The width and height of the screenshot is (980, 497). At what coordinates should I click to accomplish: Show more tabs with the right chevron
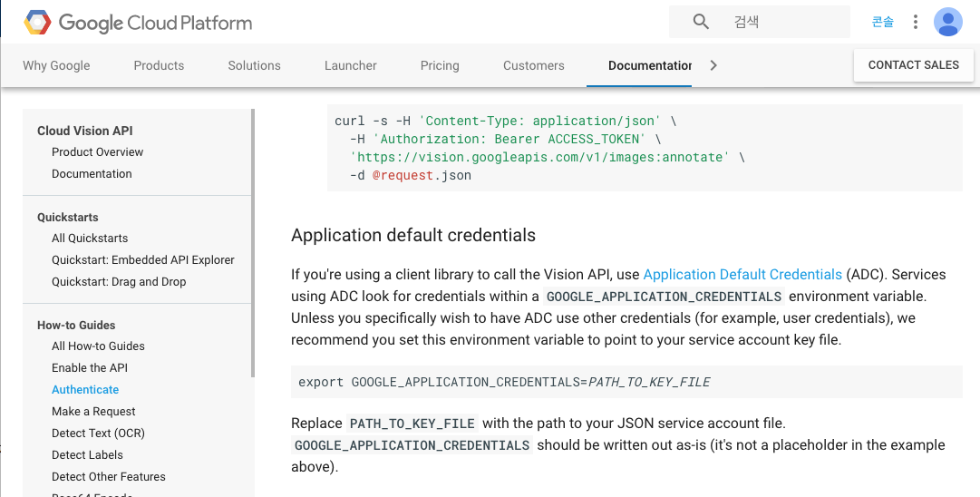[713, 65]
